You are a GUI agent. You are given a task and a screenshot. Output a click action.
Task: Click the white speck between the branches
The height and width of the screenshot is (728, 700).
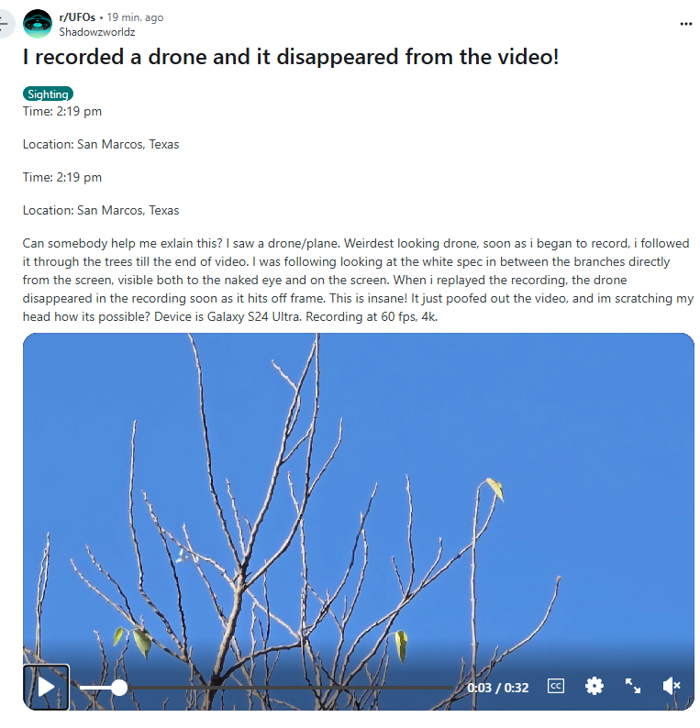tap(182, 556)
